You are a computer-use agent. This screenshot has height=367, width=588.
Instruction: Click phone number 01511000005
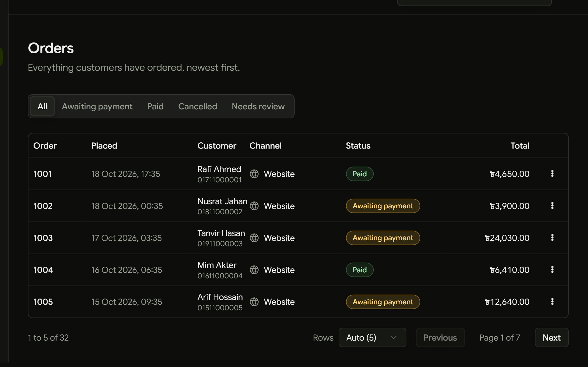[x=220, y=308]
